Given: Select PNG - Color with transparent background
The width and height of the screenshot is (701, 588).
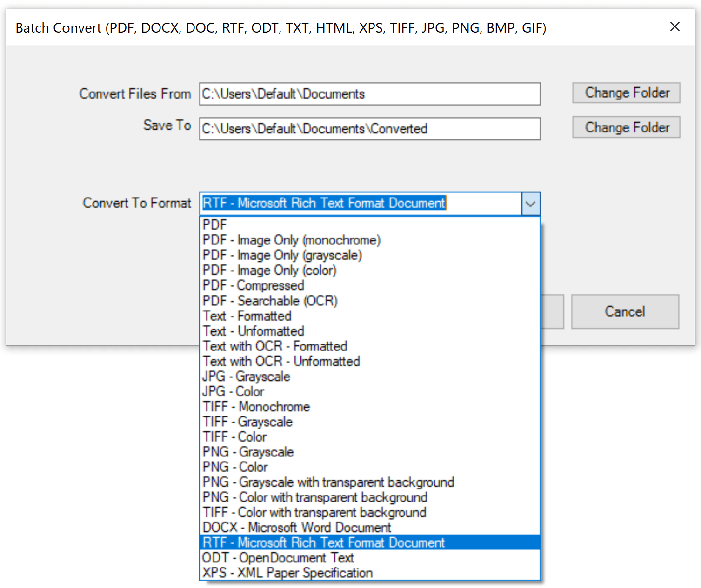Looking at the screenshot, I should 315,497.
